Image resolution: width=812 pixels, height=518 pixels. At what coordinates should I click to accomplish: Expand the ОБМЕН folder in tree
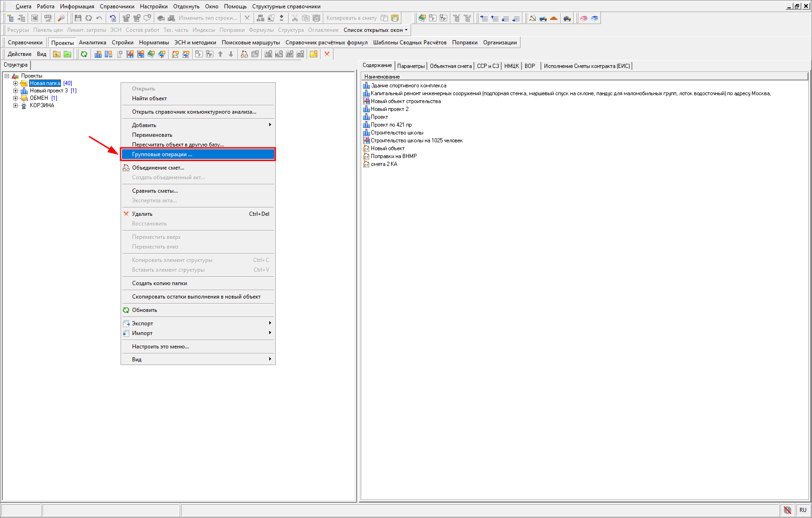(15, 98)
